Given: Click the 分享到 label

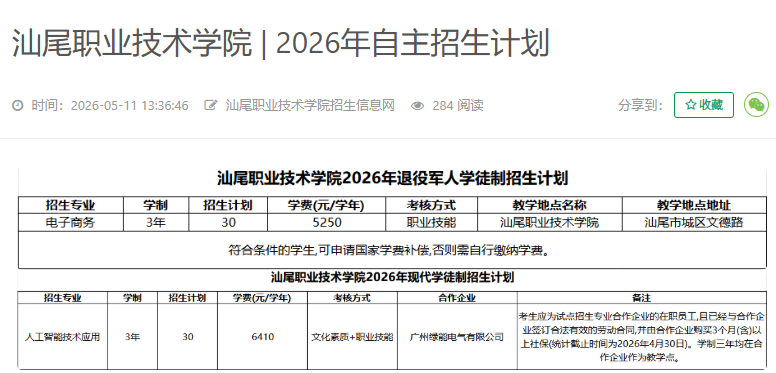Looking at the screenshot, I should click(640, 105).
